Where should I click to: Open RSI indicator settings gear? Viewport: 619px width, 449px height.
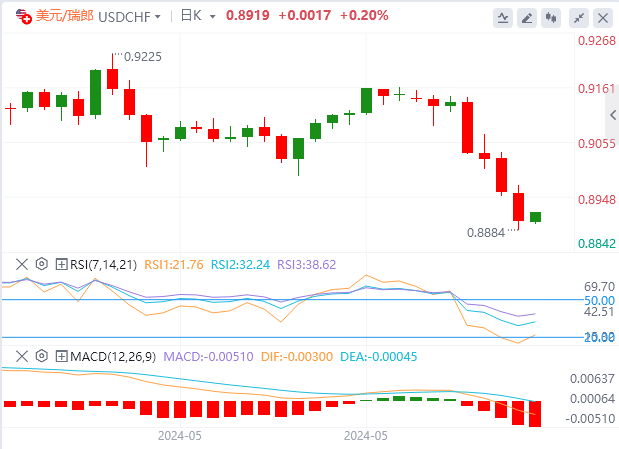[x=41, y=264]
